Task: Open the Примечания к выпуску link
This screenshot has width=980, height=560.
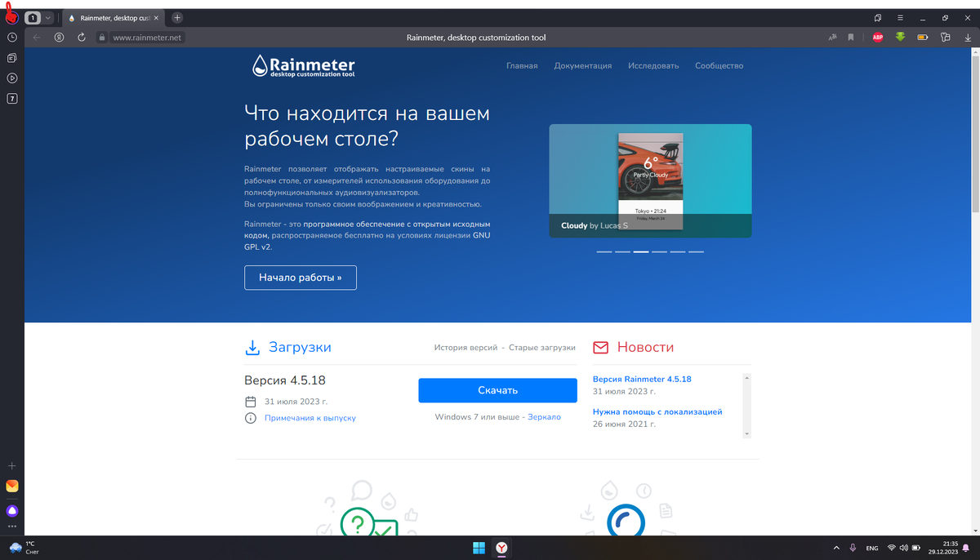Action: tap(310, 418)
